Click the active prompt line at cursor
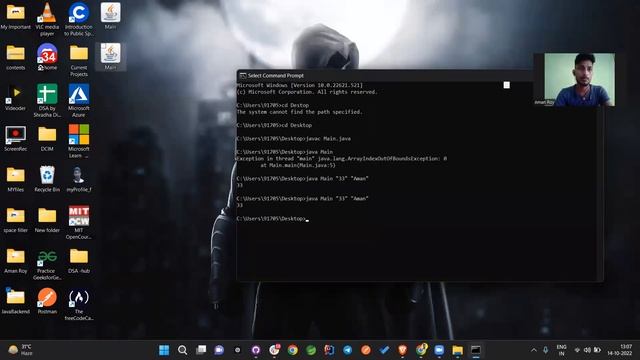The image size is (640, 360). point(273,219)
